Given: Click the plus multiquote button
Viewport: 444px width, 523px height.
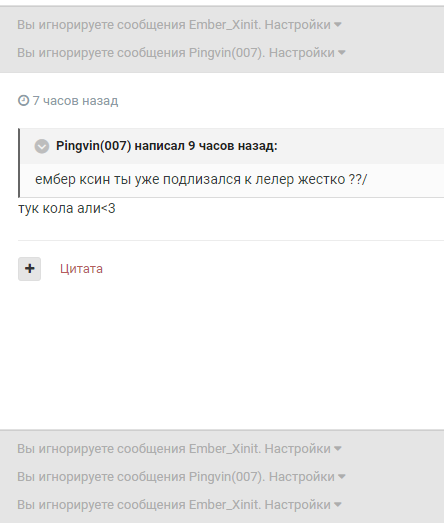Looking at the screenshot, I should [x=29, y=269].
